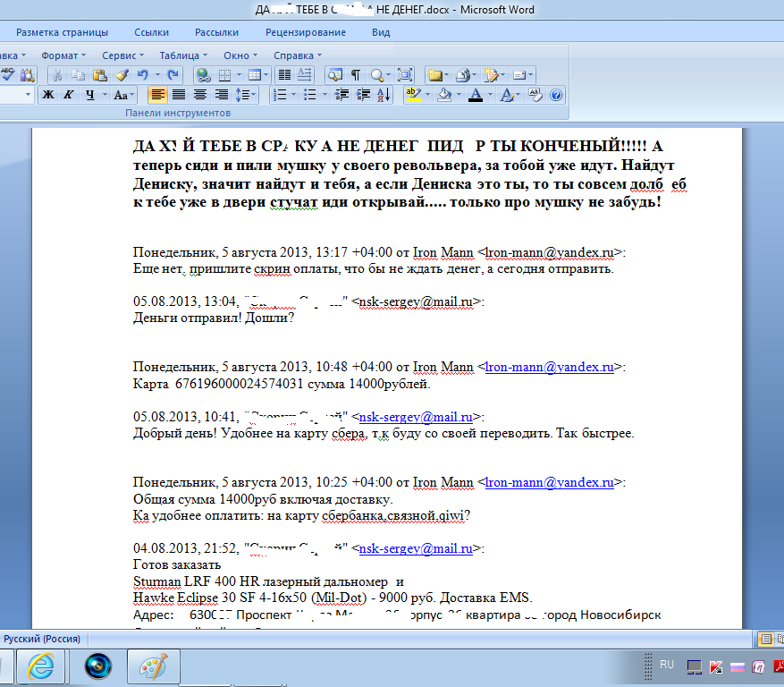Toggle paragraph marks (¶) display
This screenshot has height=687, width=784.
pyautogui.click(x=356, y=75)
